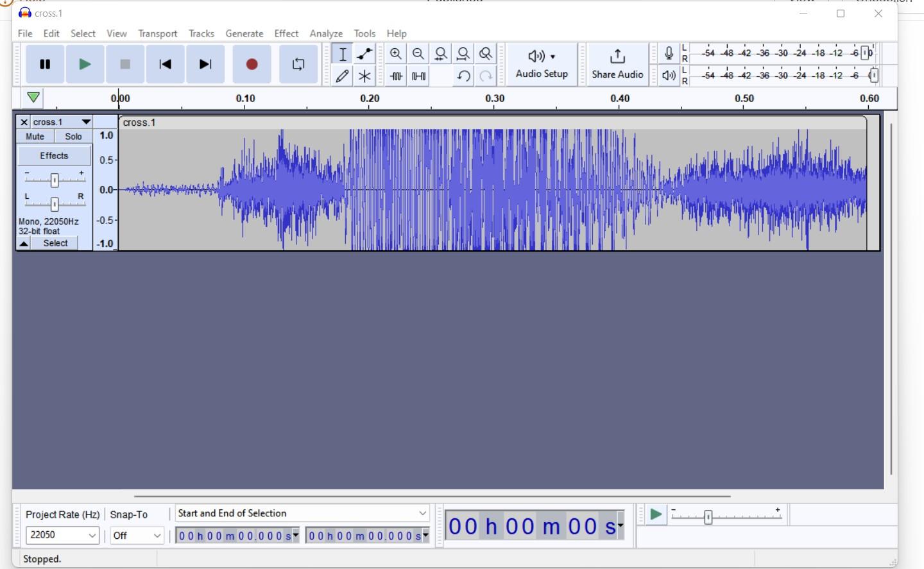Adjust the playback speed slider
This screenshot has width=924, height=569.
pos(708,517)
